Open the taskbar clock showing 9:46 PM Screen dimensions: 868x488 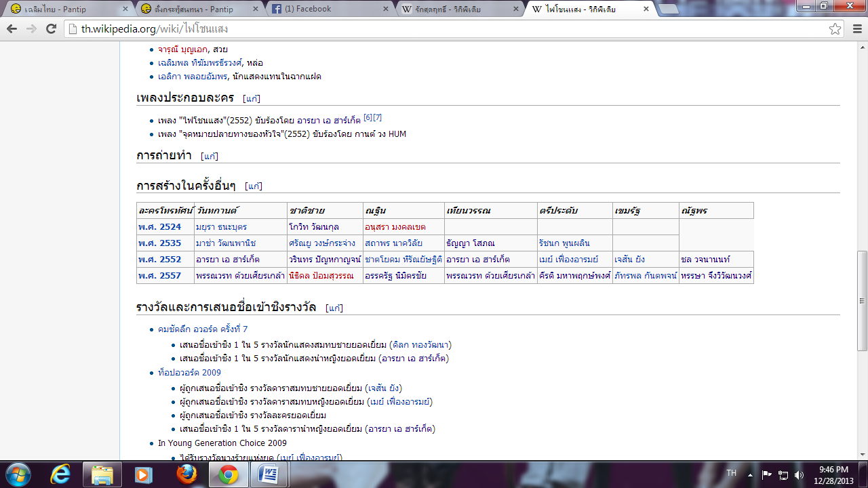(833, 474)
